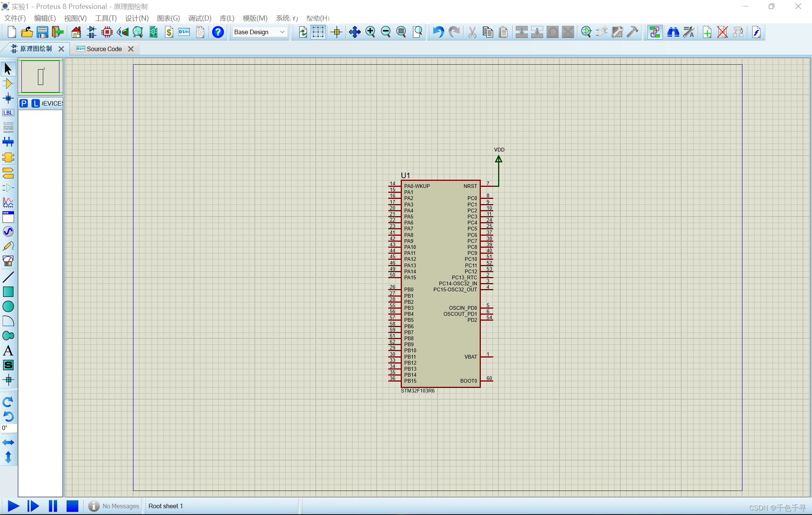Toggle wire autorouter button
Viewport: 812px width, 515px height.
coord(655,32)
